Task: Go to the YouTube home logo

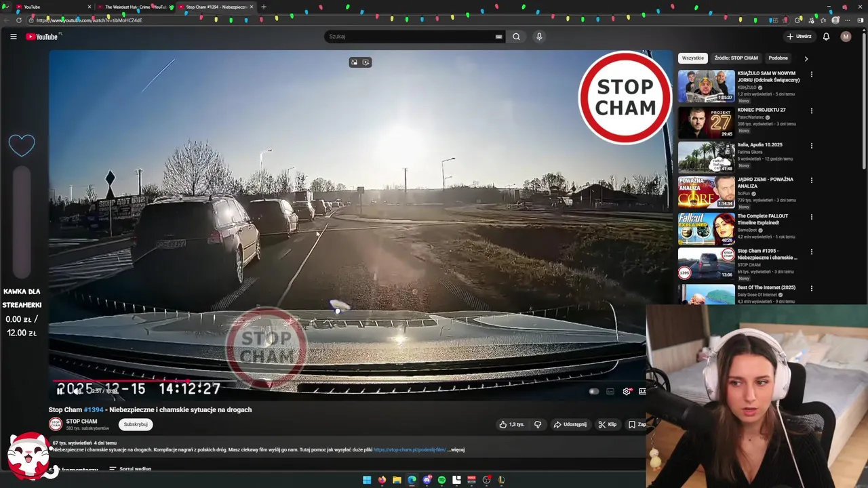Action: tap(42, 37)
